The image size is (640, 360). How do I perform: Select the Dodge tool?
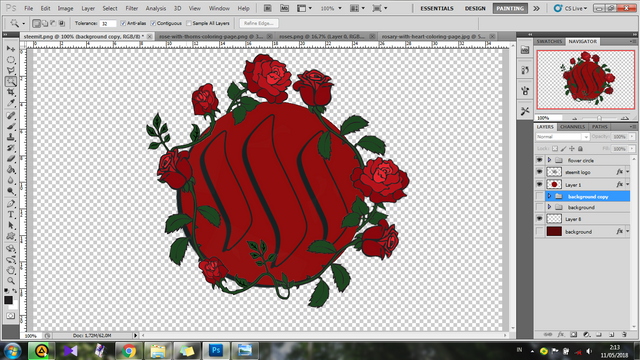pos(11,191)
